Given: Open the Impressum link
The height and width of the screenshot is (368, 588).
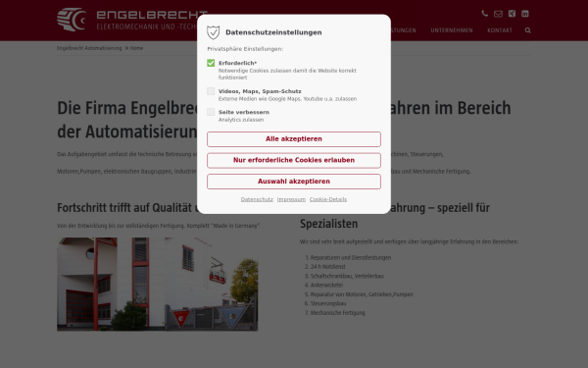Looking at the screenshot, I should (291, 199).
